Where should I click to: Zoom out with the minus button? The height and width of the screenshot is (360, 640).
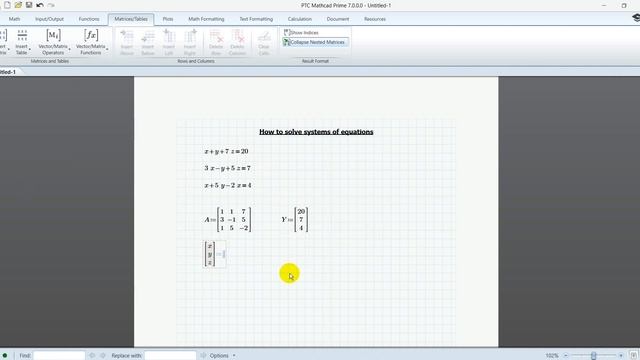[566, 356]
